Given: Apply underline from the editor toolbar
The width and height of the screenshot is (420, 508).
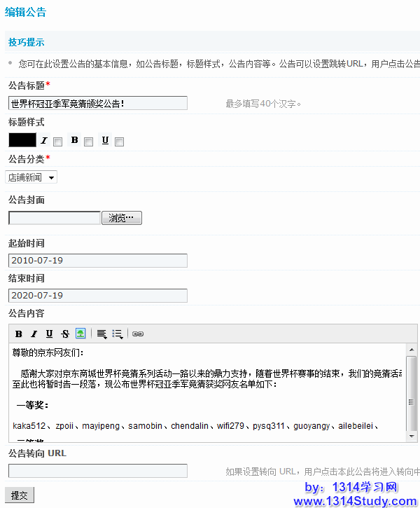Looking at the screenshot, I should (49, 334).
